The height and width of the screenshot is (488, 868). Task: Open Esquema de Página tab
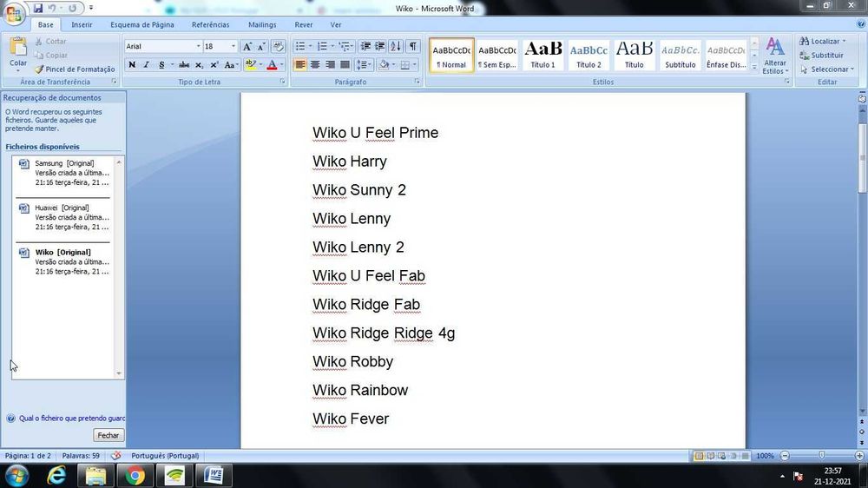click(141, 24)
